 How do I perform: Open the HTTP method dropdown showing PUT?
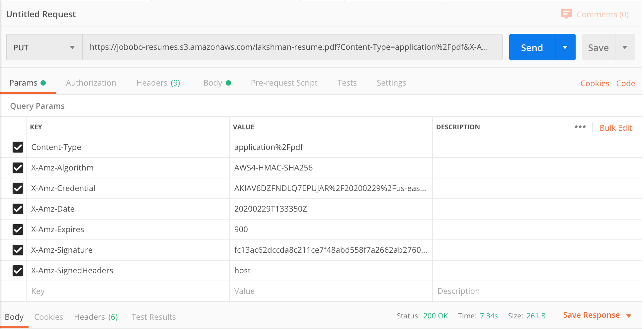coord(44,47)
